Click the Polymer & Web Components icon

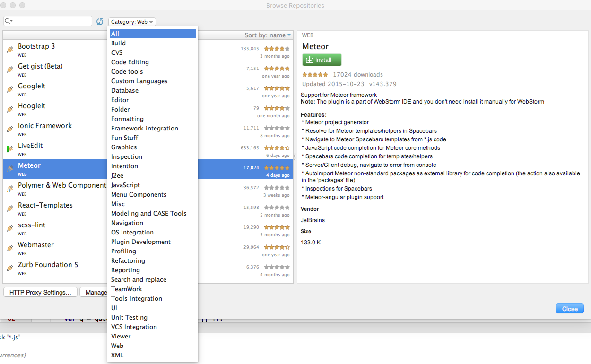pyautogui.click(x=10, y=189)
